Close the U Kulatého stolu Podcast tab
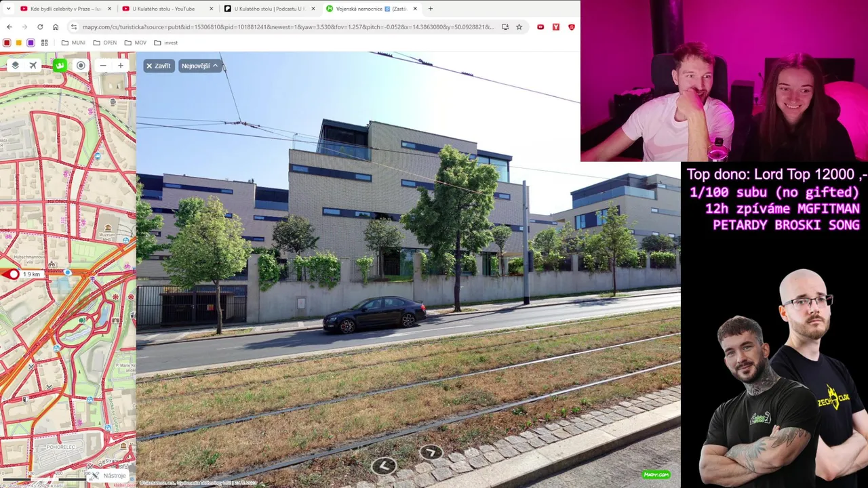Viewport: 868px width, 488px height. 313,9
